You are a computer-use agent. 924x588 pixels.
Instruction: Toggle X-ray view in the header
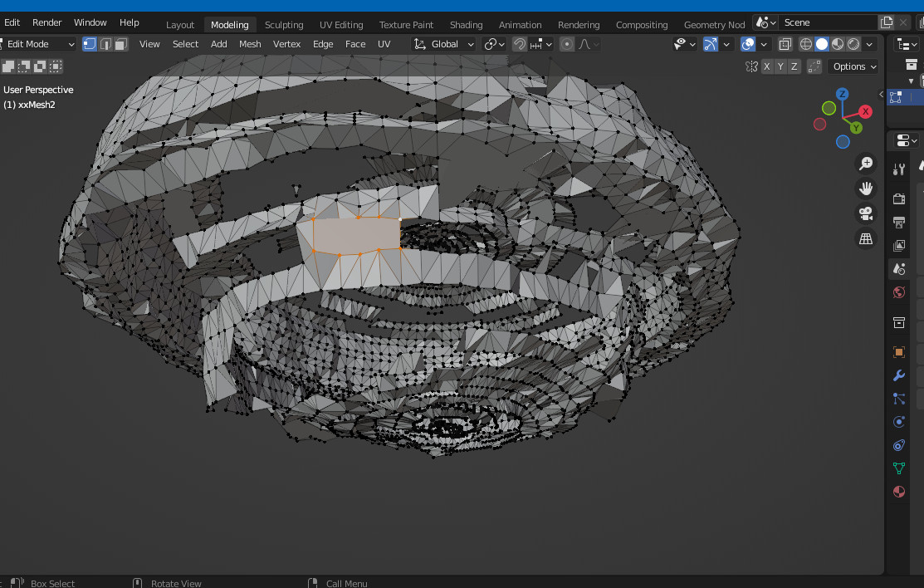coord(785,44)
